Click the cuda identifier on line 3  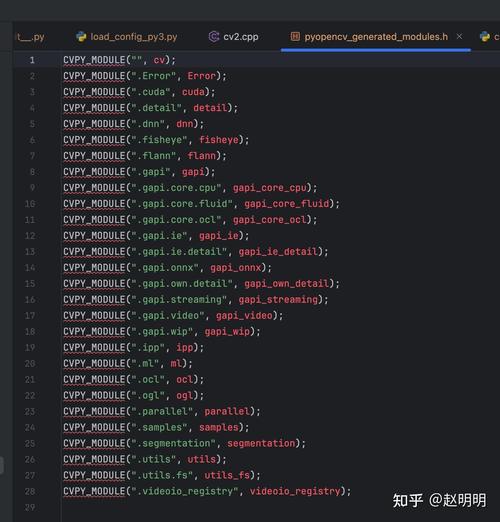coord(193,92)
